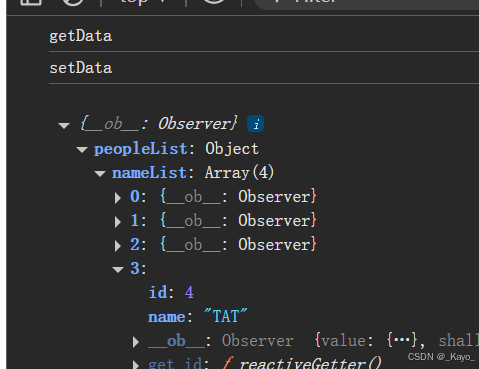Viewport: 479px width, 369px height.
Task: Expand array item 0 arrow
Action: (118, 198)
